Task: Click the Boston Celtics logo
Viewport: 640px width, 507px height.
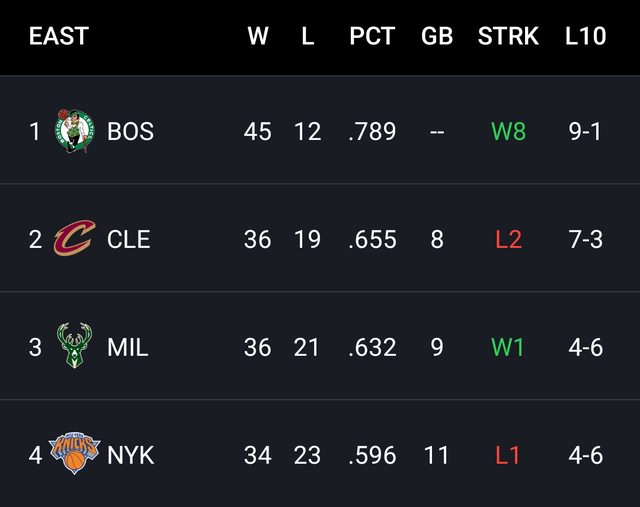Action: click(x=75, y=131)
